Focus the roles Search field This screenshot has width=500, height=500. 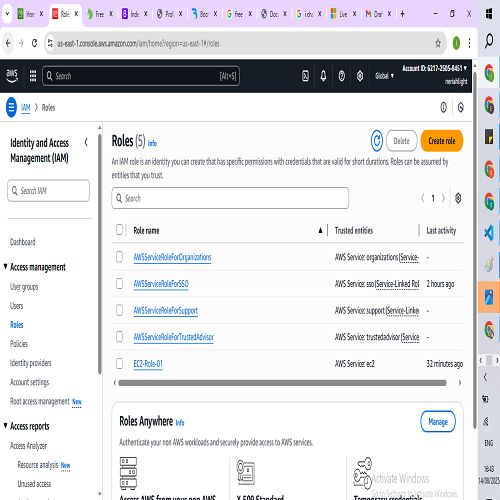(x=230, y=198)
